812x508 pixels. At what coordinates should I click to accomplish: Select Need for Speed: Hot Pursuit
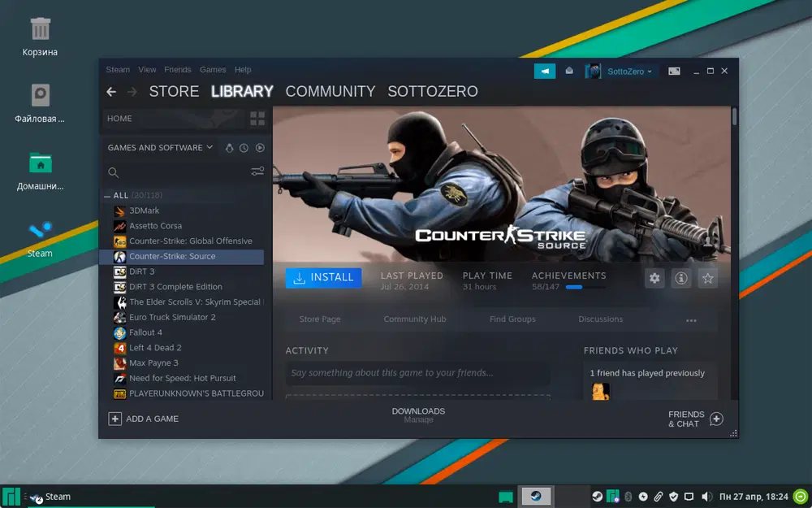181,379
